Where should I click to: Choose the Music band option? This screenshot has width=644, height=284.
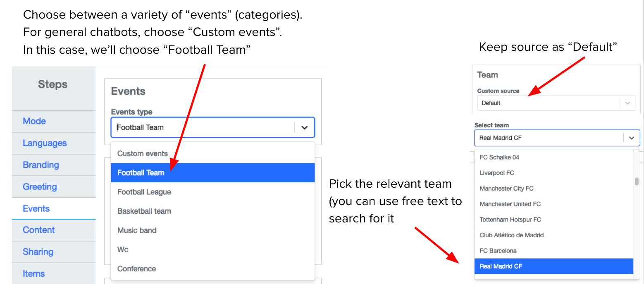(137, 230)
